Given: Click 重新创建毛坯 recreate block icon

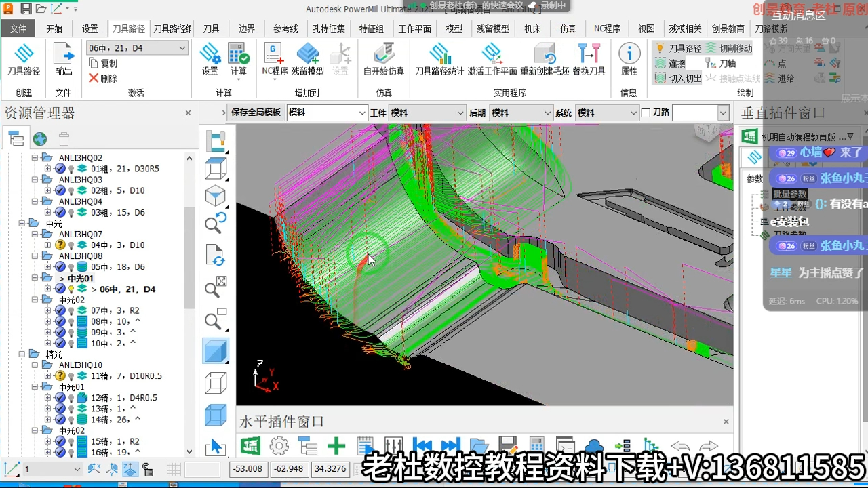Looking at the screenshot, I should point(545,54).
